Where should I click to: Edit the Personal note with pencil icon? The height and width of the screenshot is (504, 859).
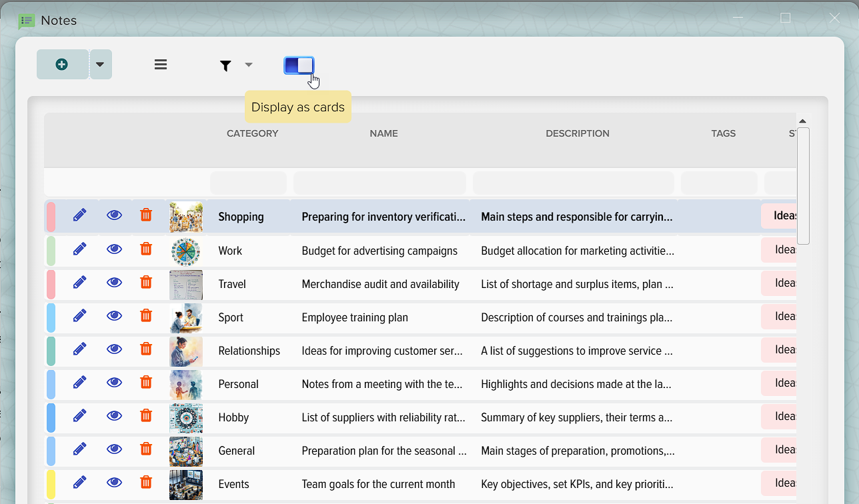[x=80, y=382]
